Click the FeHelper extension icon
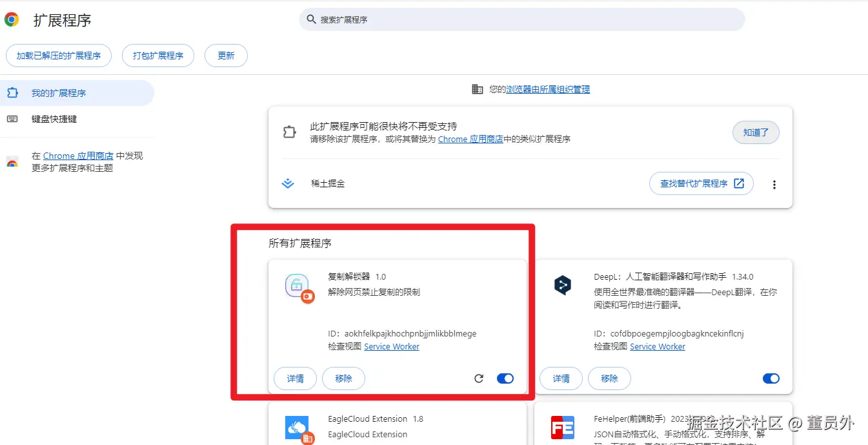This screenshot has height=445, width=868. pos(563,428)
